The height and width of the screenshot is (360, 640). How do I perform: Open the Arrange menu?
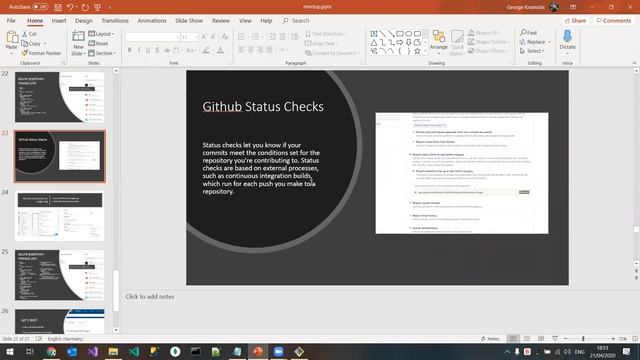[439, 42]
